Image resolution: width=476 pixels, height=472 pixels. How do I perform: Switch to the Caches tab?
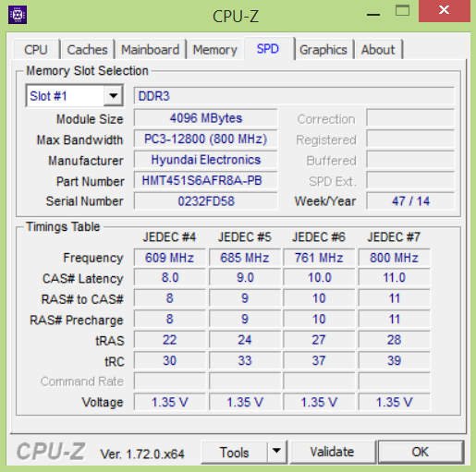click(x=87, y=50)
